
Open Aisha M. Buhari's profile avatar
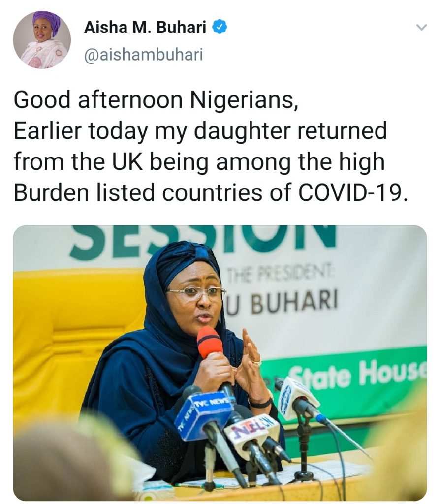(x=42, y=39)
